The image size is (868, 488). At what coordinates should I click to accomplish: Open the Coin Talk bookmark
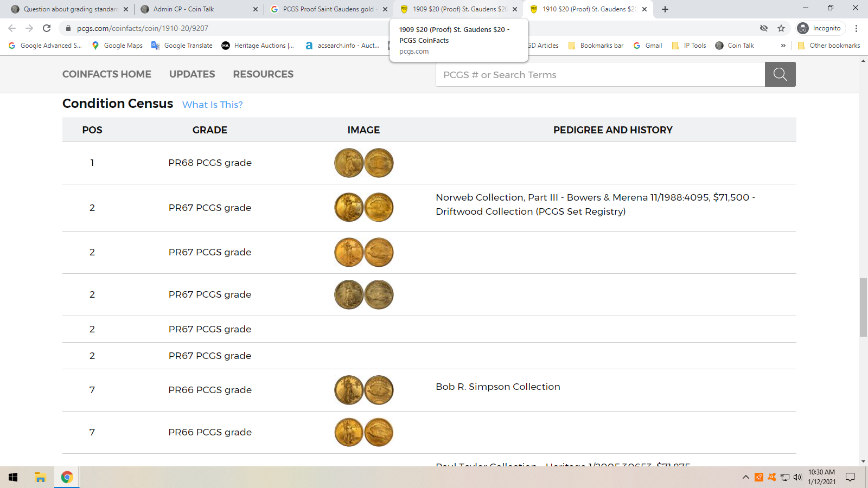point(735,46)
